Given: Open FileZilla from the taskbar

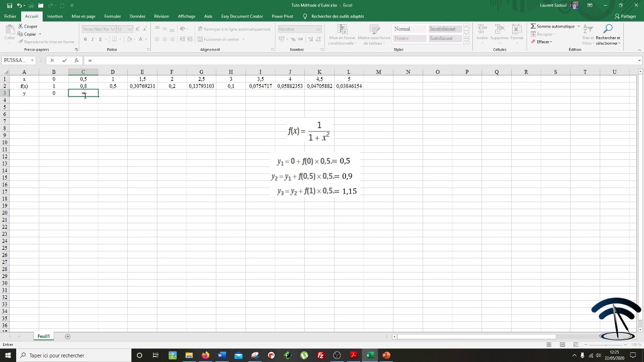Looking at the screenshot, I should click(x=320, y=355).
